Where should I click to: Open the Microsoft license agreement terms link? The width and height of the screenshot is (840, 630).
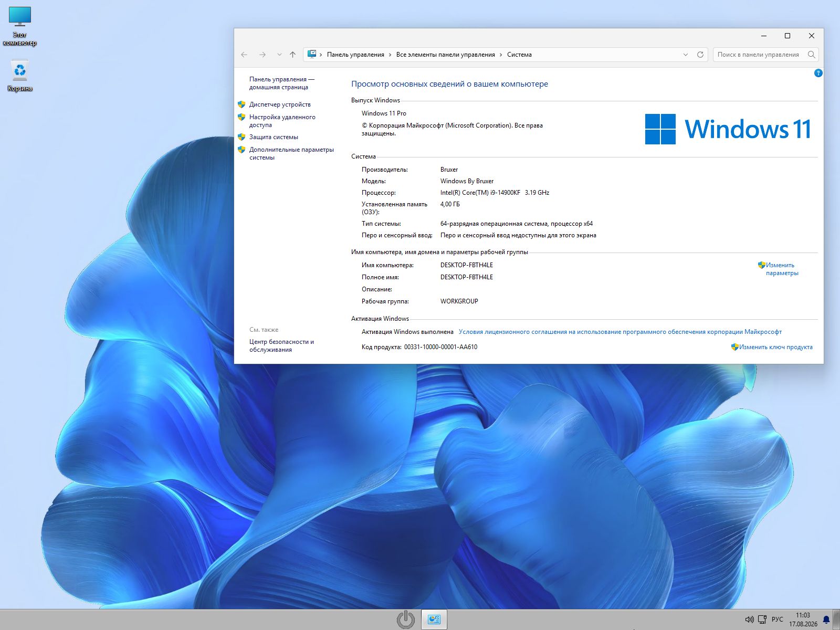tap(620, 332)
